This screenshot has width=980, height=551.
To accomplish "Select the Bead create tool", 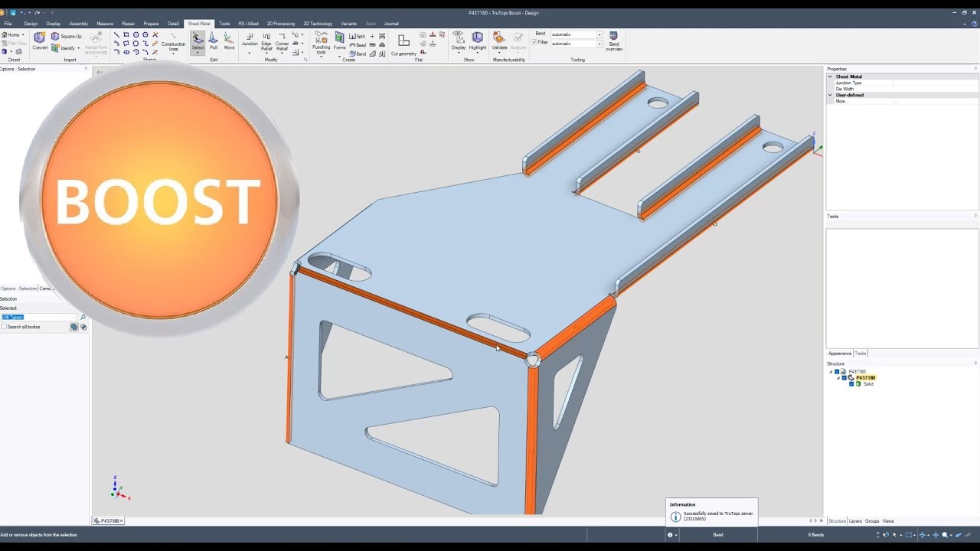I will point(357,45).
